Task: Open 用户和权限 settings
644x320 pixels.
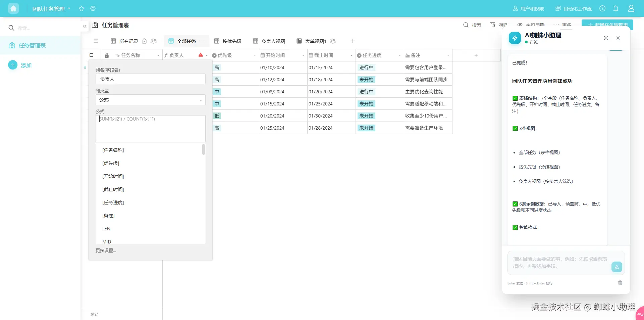Action: (528, 8)
